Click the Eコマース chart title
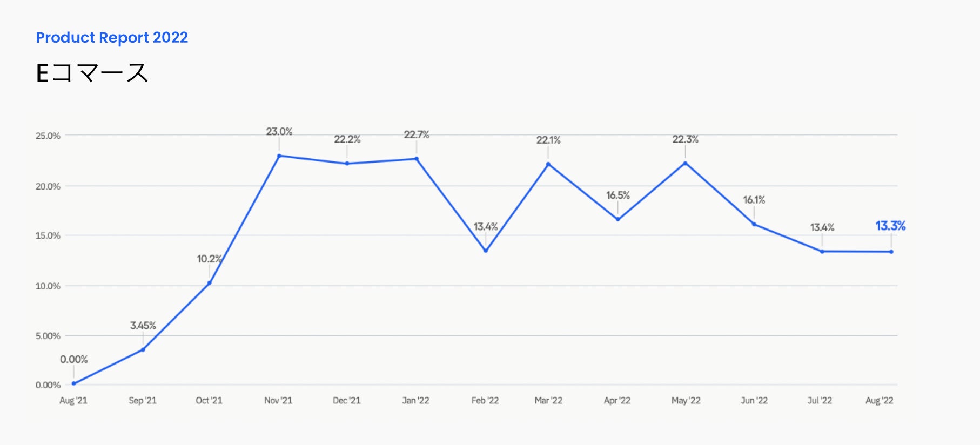Image resolution: width=980 pixels, height=445 pixels. click(92, 73)
